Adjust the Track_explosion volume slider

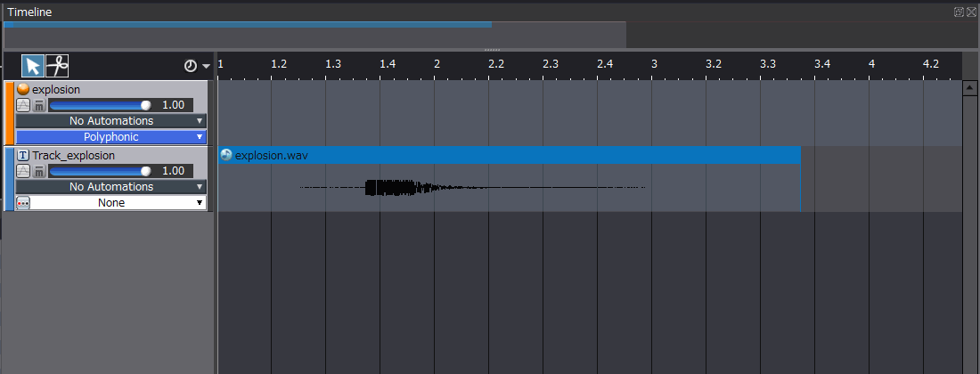point(101,171)
